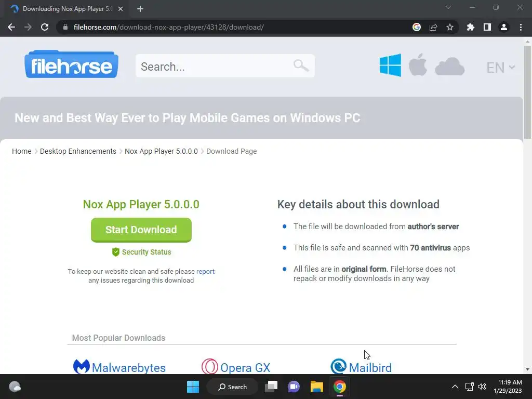Image resolution: width=532 pixels, height=399 pixels.
Task: Open Nox App Player 5.0.0.0 breadcrumb
Action: pyautogui.click(x=161, y=151)
